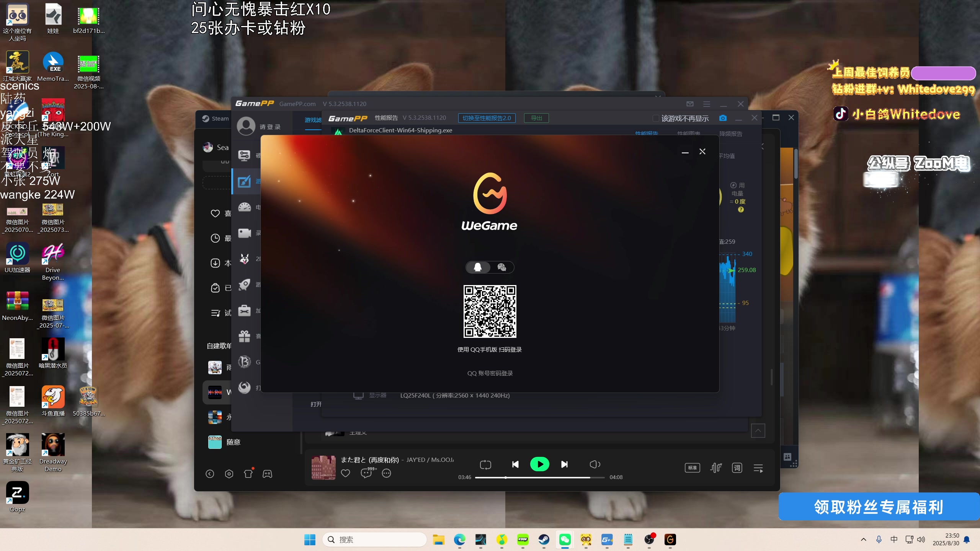Viewport: 980px width, 551px height.
Task: Toggle desktop lyrics button
Action: pos(737,468)
